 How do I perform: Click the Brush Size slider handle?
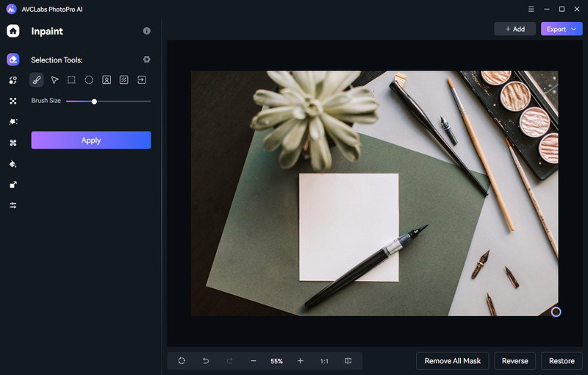94,101
